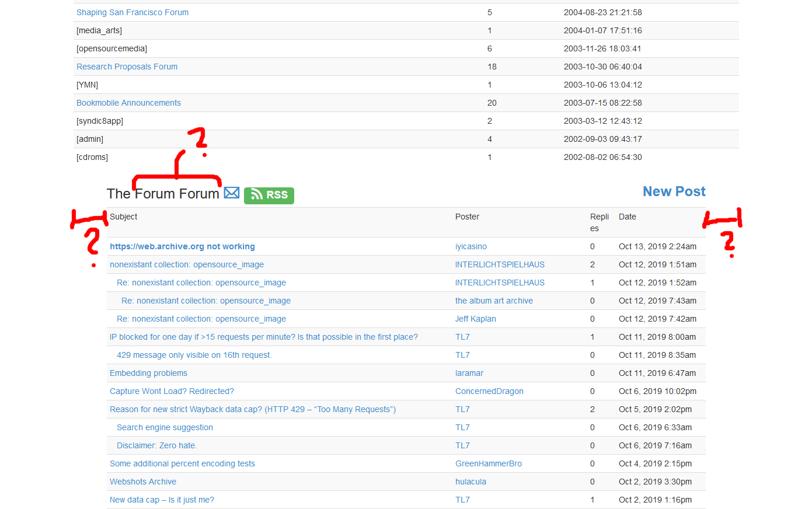Start a New Post
812x509 pixels.
pyautogui.click(x=674, y=191)
